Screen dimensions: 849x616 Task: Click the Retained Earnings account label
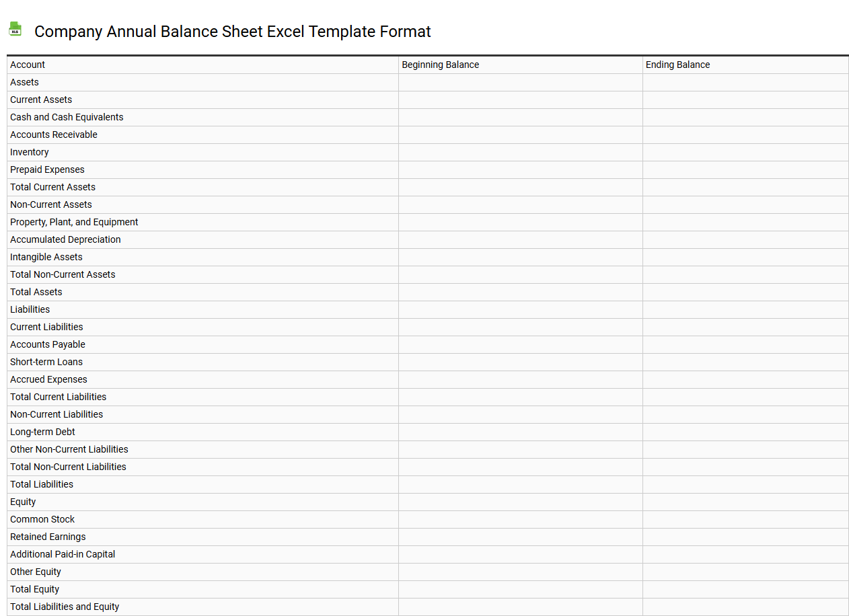pyautogui.click(x=48, y=537)
